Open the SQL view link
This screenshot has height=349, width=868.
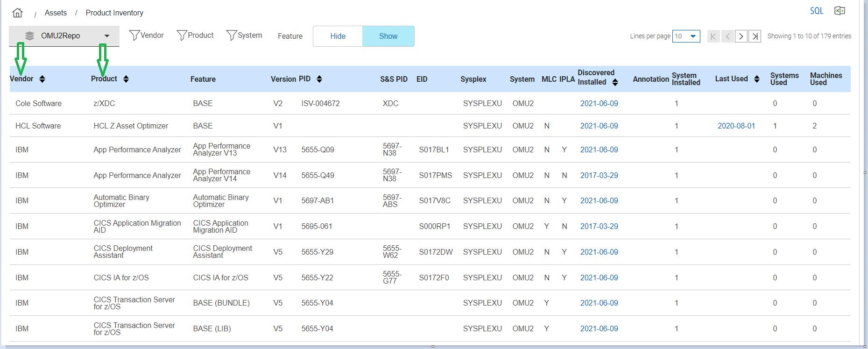816,11
